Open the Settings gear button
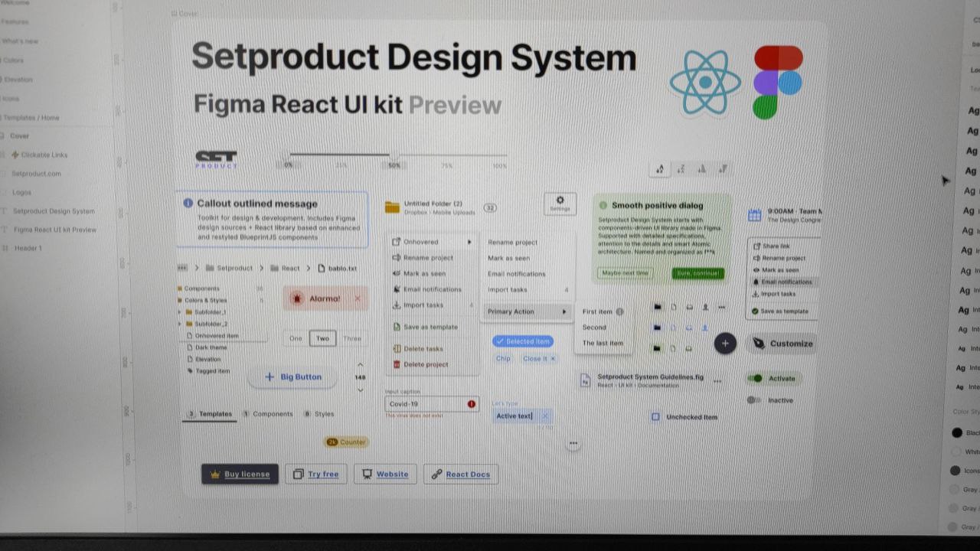The width and height of the screenshot is (980, 551). click(x=560, y=203)
